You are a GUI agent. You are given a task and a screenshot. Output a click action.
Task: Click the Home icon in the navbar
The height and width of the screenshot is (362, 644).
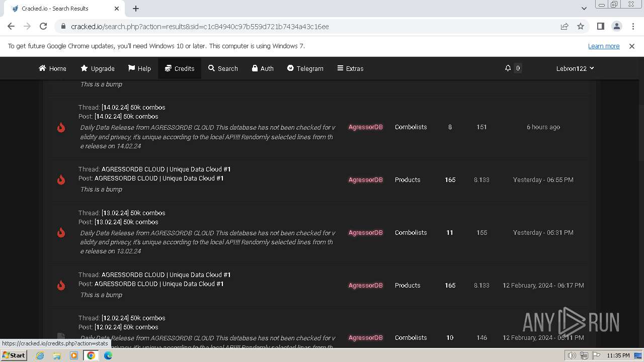(x=42, y=68)
